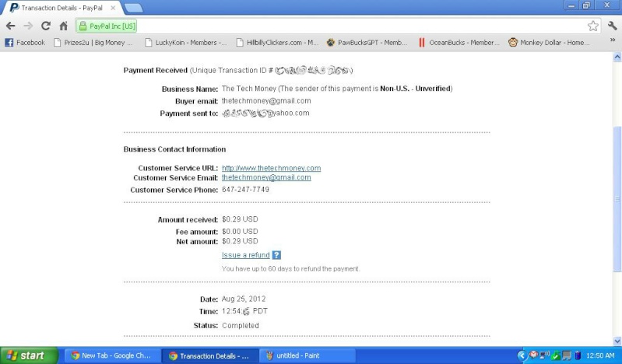622x364 pixels.
Task: Open the Facebook bookmark
Action: [x=25, y=43]
